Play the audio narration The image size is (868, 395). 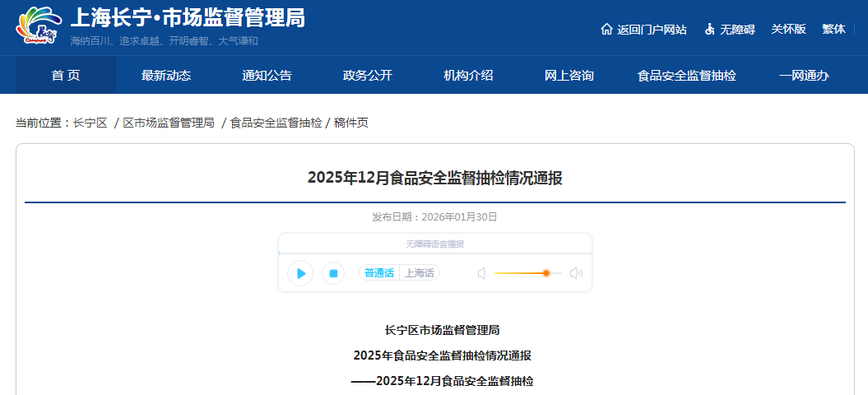pos(301,273)
